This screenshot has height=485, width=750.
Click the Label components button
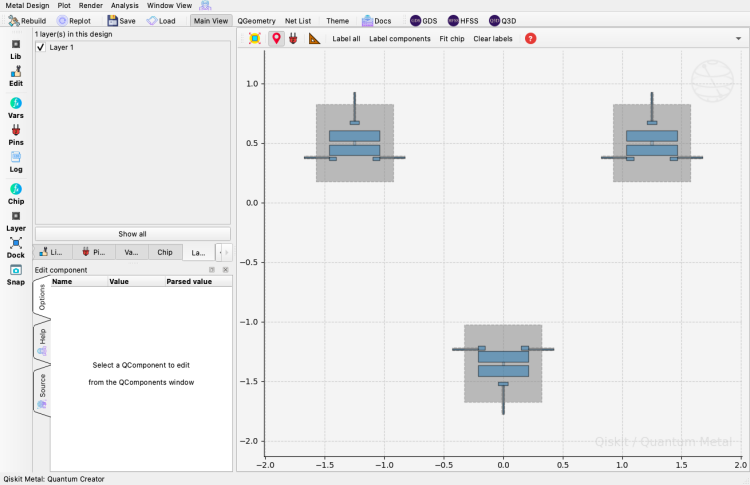(x=400, y=39)
